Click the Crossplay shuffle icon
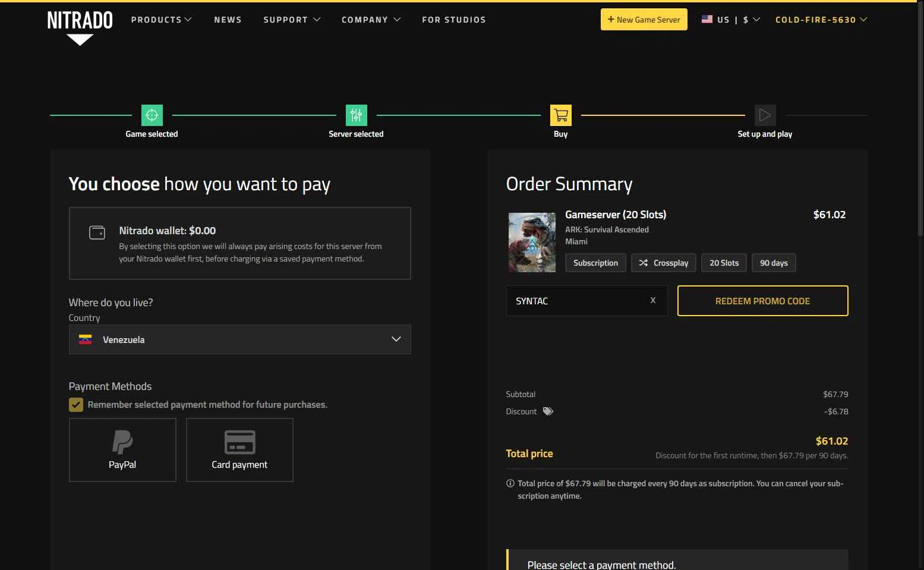This screenshot has height=570, width=924. (x=643, y=263)
